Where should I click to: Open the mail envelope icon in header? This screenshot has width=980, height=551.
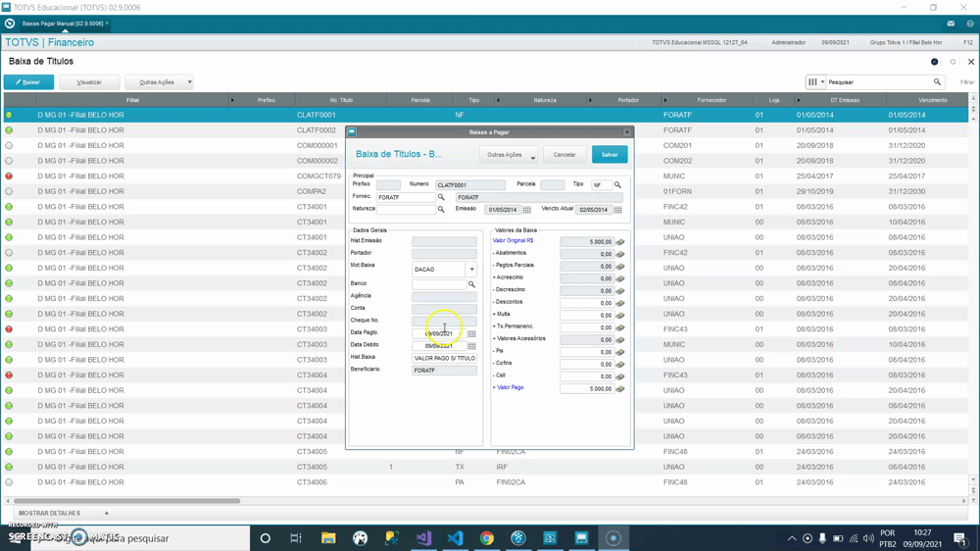pos(951,24)
